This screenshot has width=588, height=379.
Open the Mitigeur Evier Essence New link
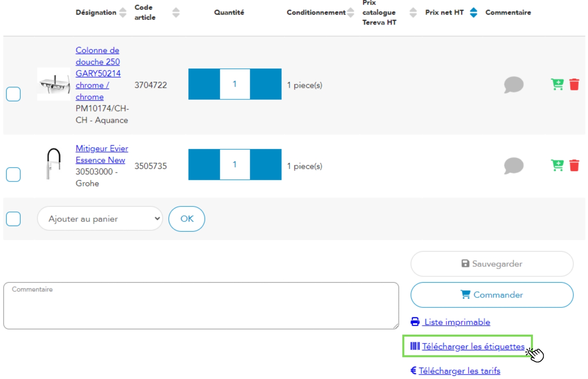(102, 154)
